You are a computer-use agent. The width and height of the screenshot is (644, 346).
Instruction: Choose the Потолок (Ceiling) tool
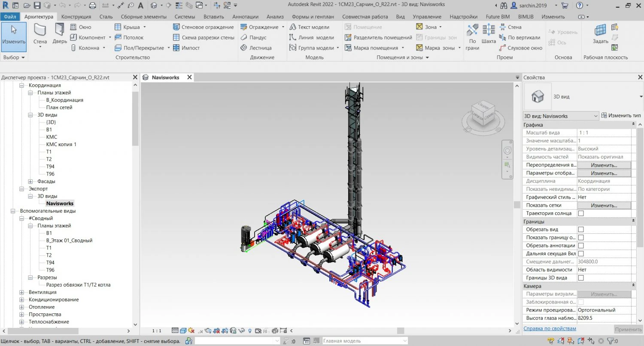[x=129, y=37]
